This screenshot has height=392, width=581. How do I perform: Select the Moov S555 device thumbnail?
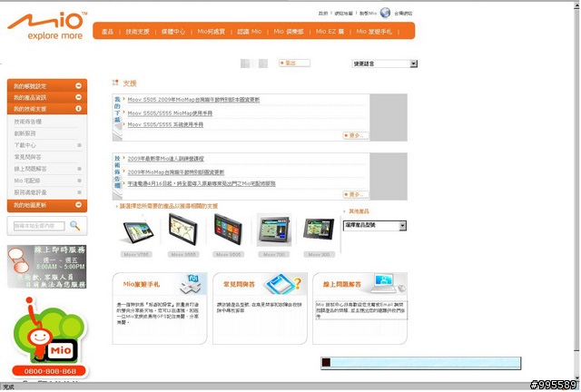click(x=183, y=230)
